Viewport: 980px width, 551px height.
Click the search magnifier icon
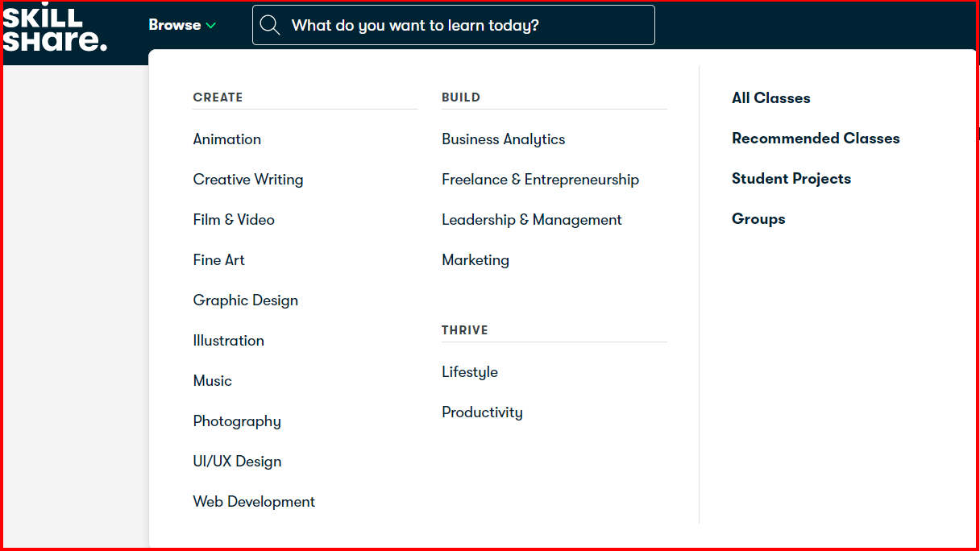point(271,26)
